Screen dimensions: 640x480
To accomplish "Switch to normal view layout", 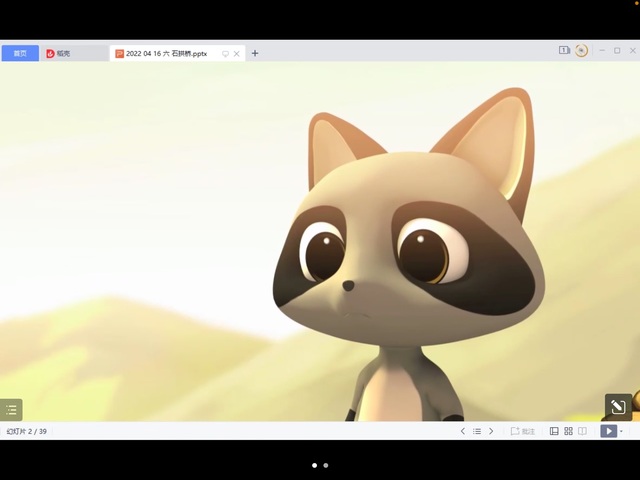I will coord(554,431).
